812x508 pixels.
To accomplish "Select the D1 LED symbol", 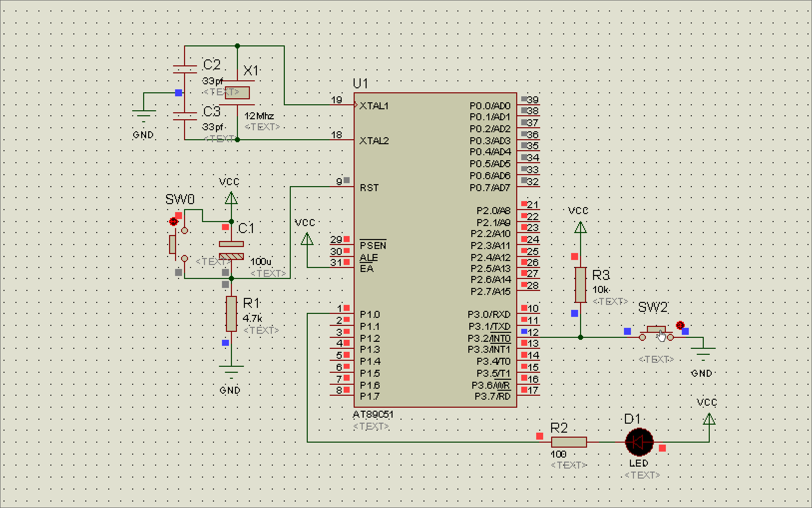I will point(639,442).
